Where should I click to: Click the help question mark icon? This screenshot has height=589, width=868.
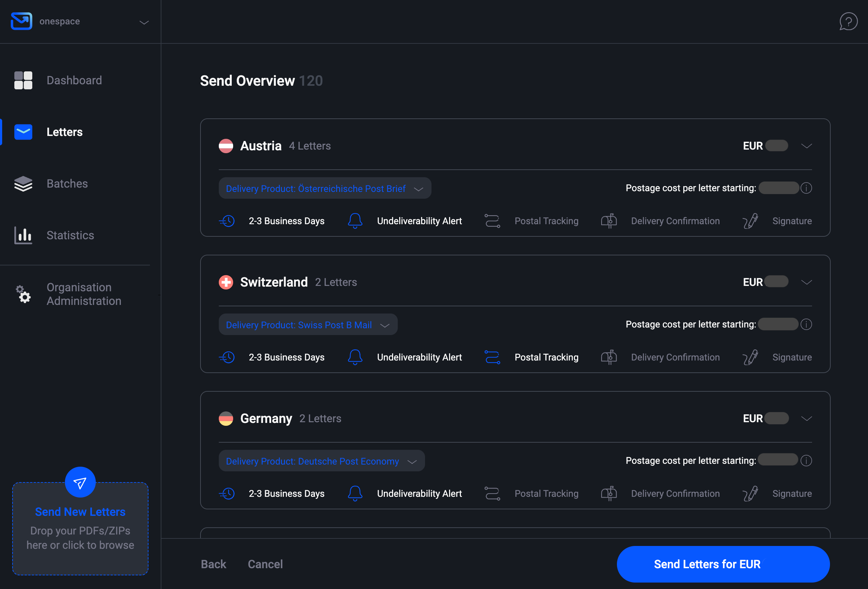coord(849,21)
